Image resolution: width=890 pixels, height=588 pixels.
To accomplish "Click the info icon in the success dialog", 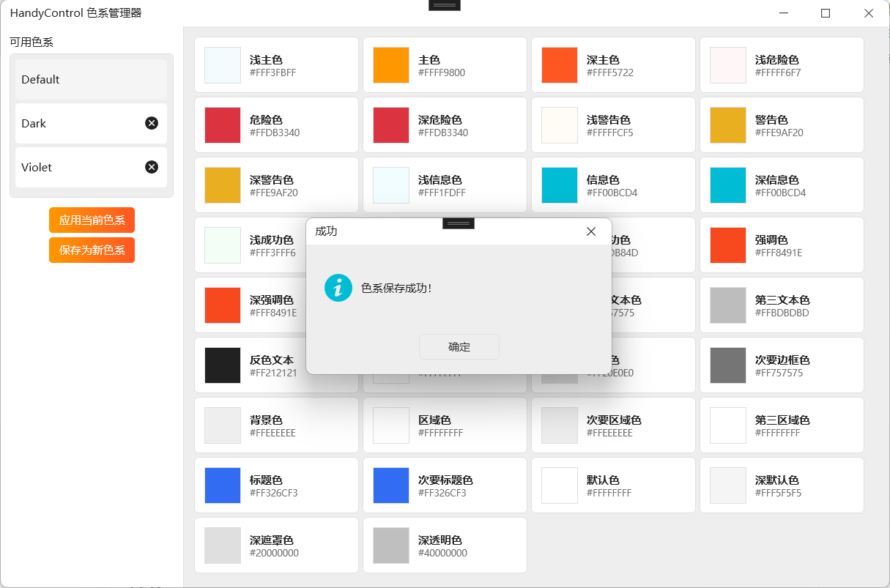I will click(338, 288).
